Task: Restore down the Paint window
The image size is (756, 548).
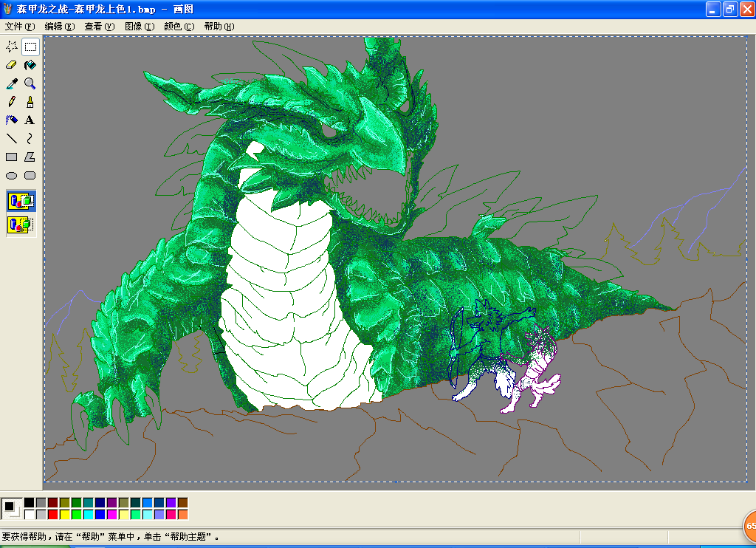Action: (x=730, y=9)
